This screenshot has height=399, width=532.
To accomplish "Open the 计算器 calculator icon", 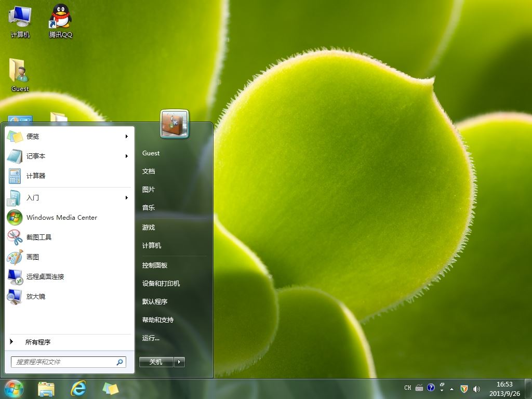I will click(x=15, y=176).
